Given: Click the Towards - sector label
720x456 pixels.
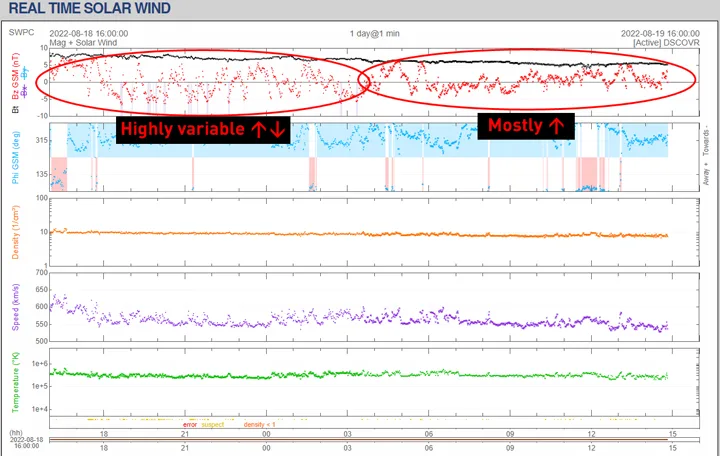Looking at the screenshot, I should (706, 142).
